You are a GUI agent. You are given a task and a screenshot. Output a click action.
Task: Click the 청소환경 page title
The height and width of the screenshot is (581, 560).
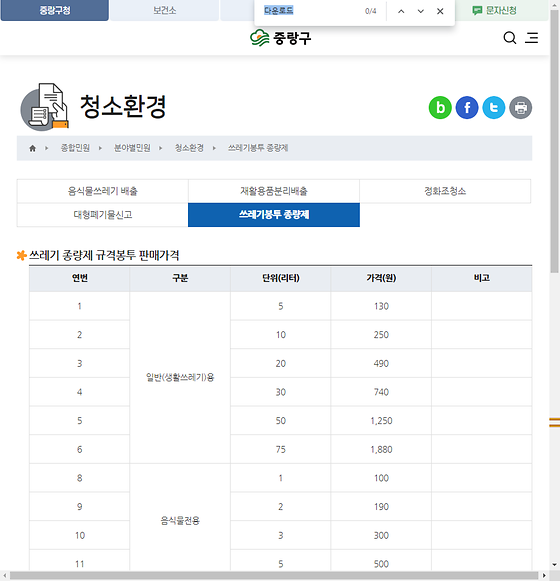[x=123, y=107]
